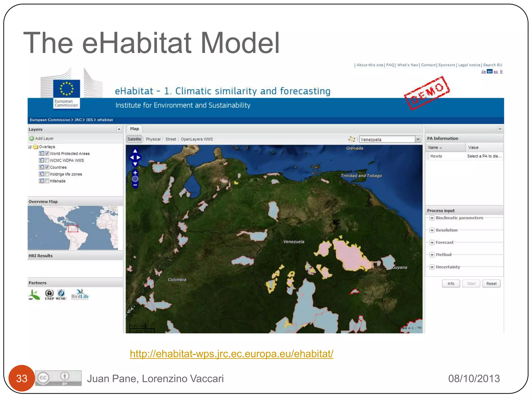
Task: Click the BirdLife International partner logo
Action: coord(80,295)
